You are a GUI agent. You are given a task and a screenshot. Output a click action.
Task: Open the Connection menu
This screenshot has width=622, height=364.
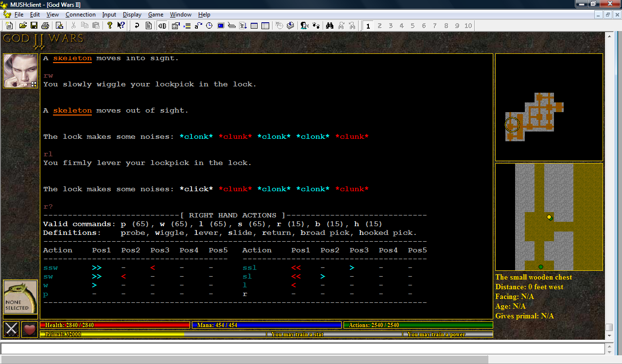pos(81,15)
